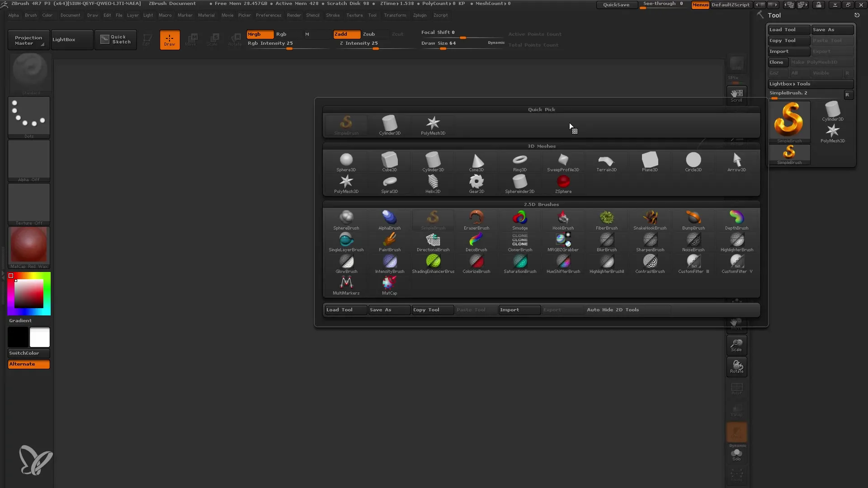The image size is (868, 488).
Task: Toggle Zadd sculpting mode
Action: (x=344, y=33)
